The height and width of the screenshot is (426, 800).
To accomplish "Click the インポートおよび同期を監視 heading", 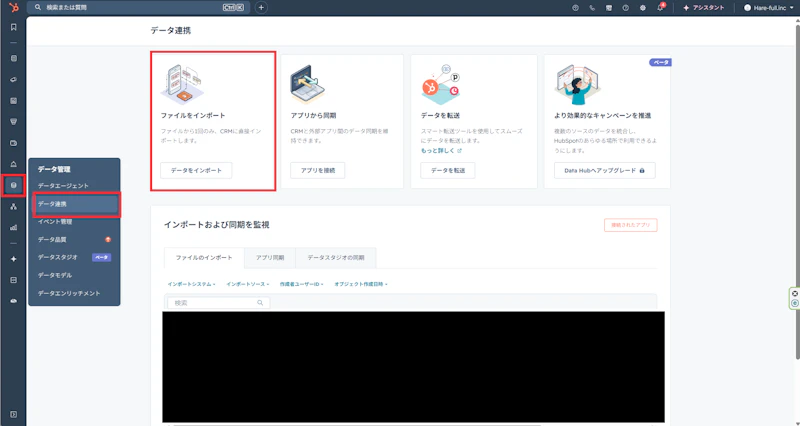I will tap(217, 225).
